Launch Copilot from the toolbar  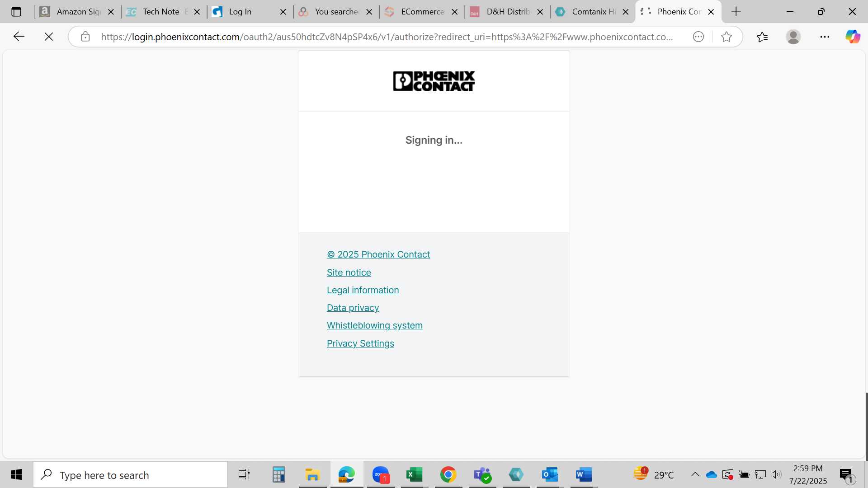click(853, 37)
